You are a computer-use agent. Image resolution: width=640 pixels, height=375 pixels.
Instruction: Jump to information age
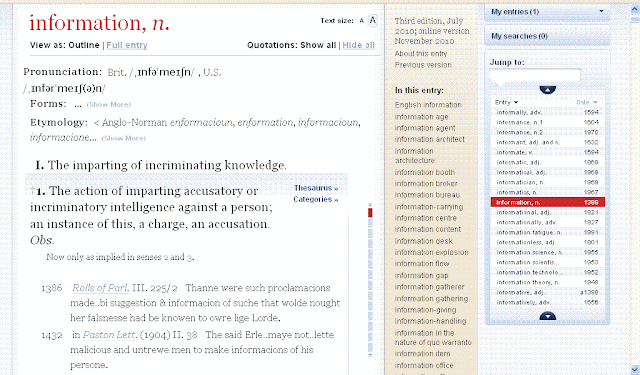coord(421,117)
